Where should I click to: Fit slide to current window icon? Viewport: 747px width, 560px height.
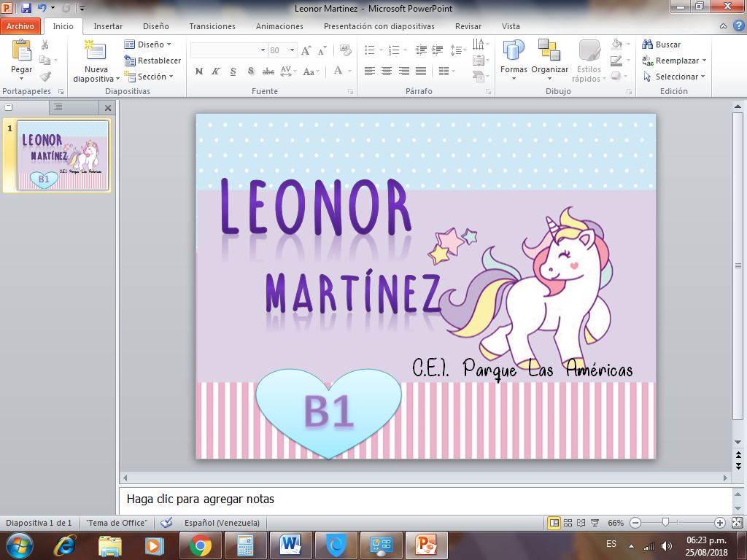pos(737,523)
